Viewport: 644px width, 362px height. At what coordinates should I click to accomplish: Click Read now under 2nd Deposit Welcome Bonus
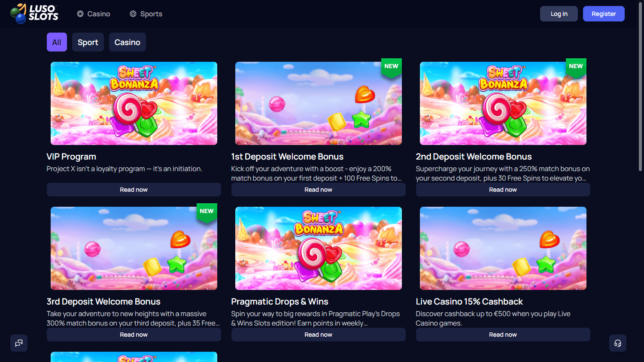(503, 190)
